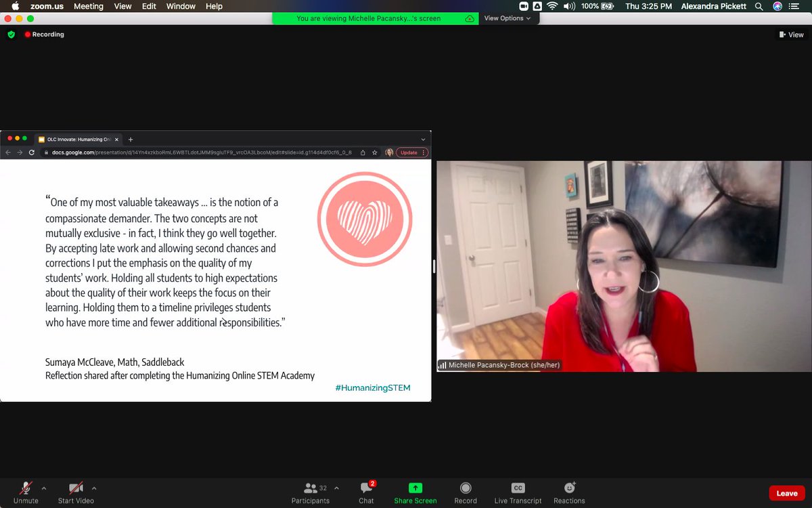Open the Edit menu
The image size is (812, 508).
click(x=149, y=6)
